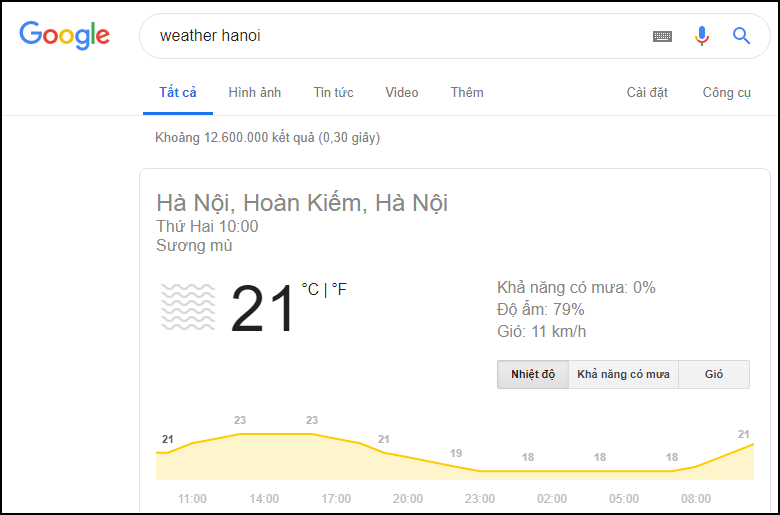Open the Video results tab
The width and height of the screenshot is (780, 515).
(402, 93)
